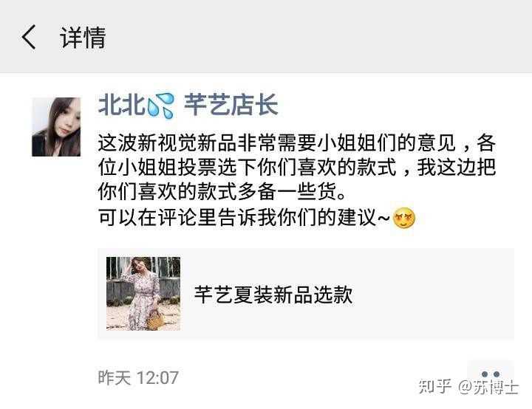Screen dimensions: 532x409
Task: Tap the 芊艺夏装新品选款 title text
Action: tap(273, 295)
